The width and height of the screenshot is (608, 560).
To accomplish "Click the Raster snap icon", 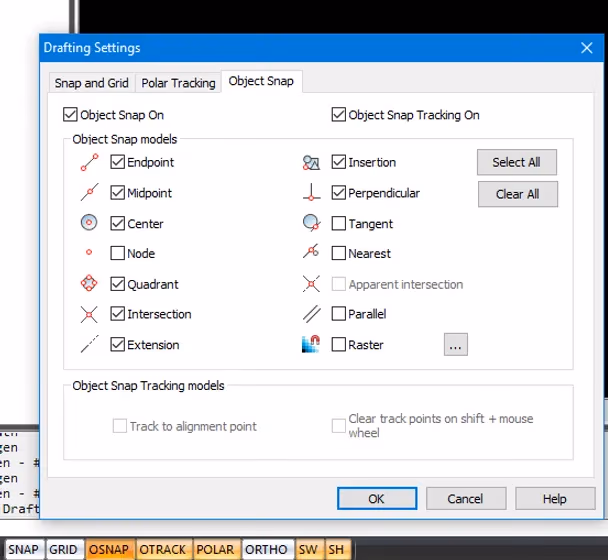I will (311, 344).
